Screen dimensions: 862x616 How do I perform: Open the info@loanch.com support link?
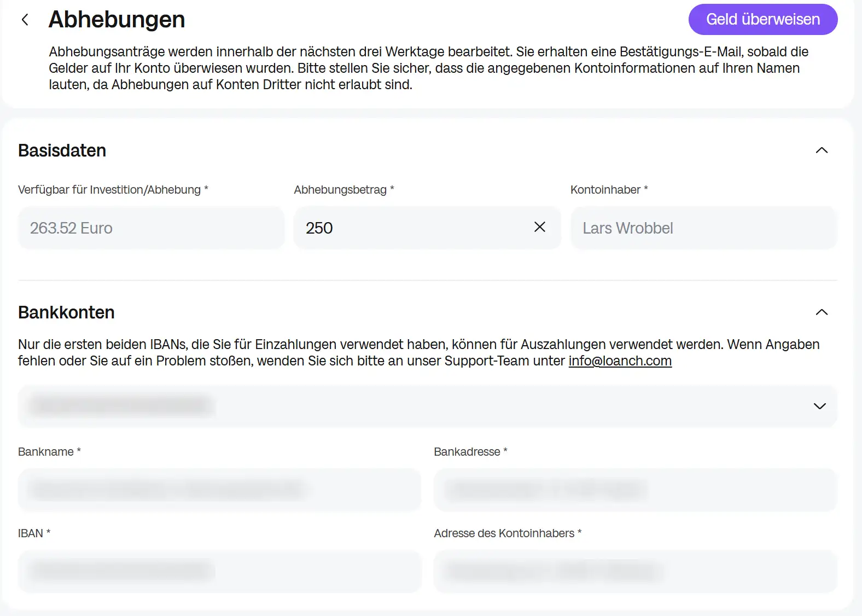click(x=620, y=361)
